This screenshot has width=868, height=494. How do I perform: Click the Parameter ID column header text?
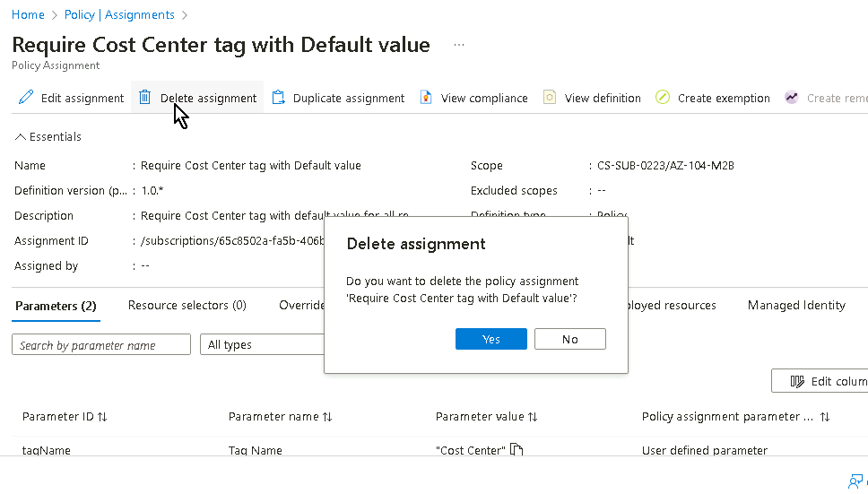click(x=58, y=417)
